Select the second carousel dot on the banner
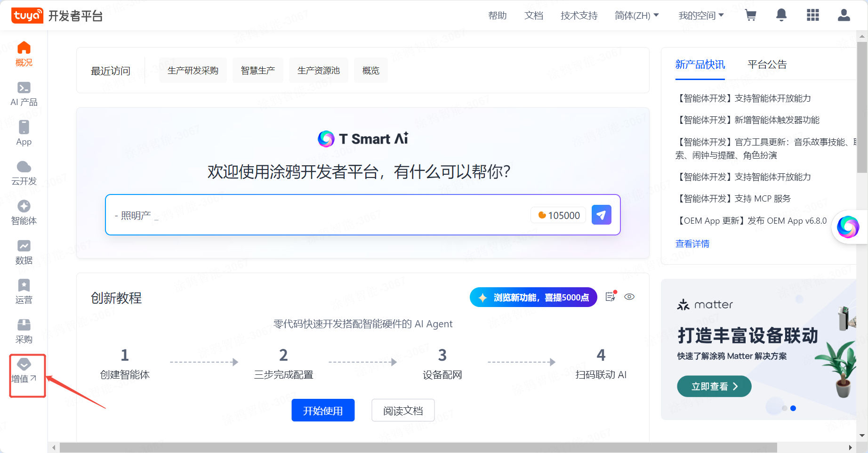The height and width of the screenshot is (453, 868). click(x=793, y=408)
